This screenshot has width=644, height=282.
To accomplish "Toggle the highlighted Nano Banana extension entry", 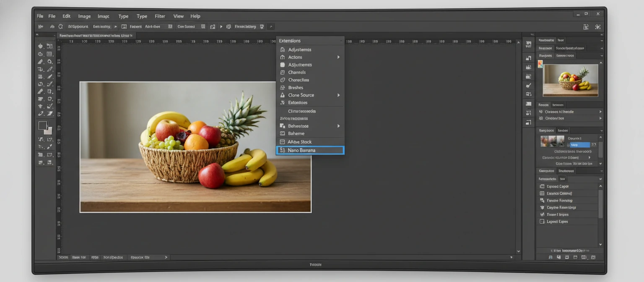I will 310,150.
